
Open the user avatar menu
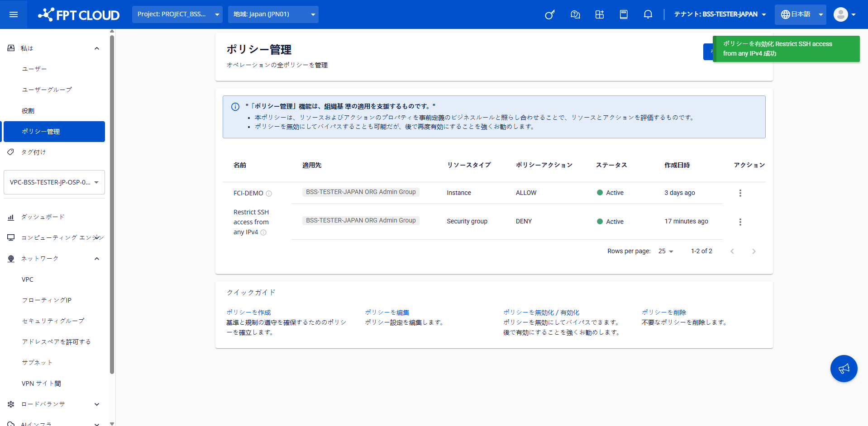tap(844, 14)
